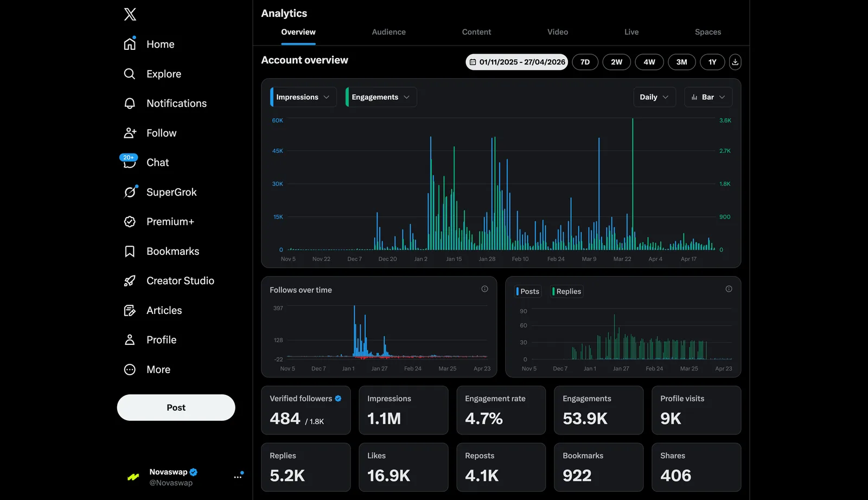Click the Explore magnifier icon
Image resolution: width=868 pixels, height=500 pixels.
pyautogui.click(x=130, y=74)
